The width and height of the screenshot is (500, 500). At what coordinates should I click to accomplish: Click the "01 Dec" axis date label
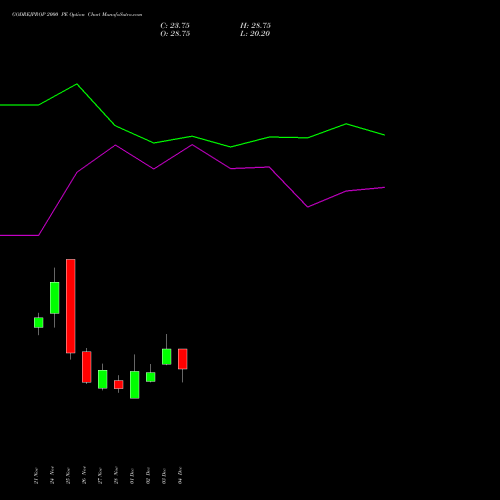coord(132,476)
